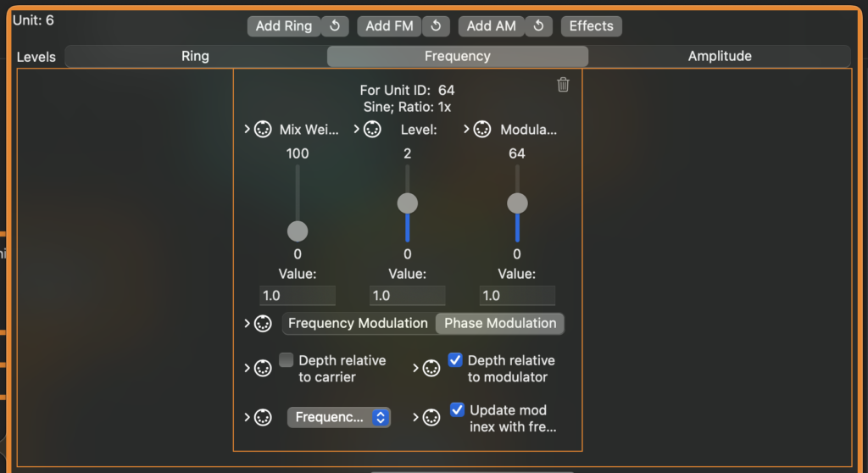Screen dimensions: 868x473
Task: Click the Level slider knob
Action: click(x=408, y=203)
